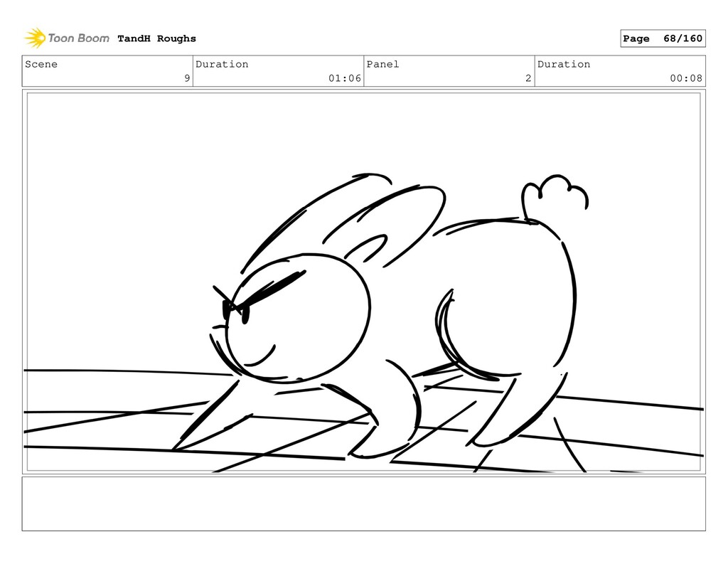Viewport: 728px width, 564px height.
Task: Select the 'Panel' header label
Action: (x=382, y=64)
